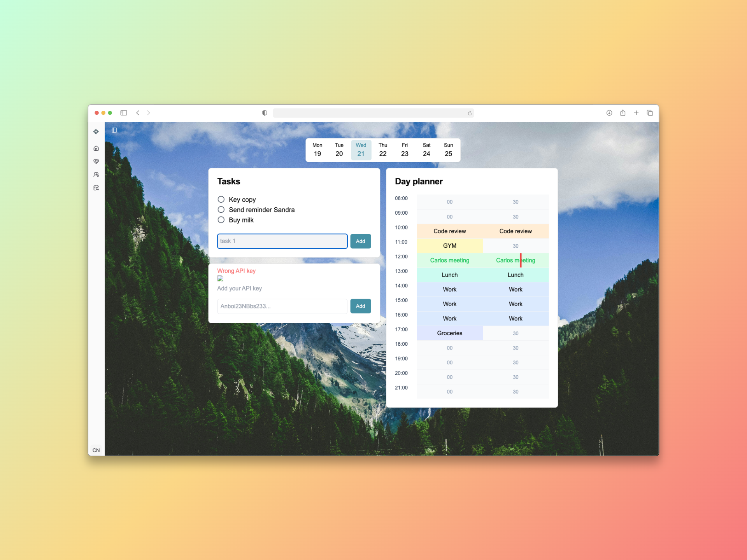Tick the "Buy milk" task circle
747x560 pixels.
221,220
